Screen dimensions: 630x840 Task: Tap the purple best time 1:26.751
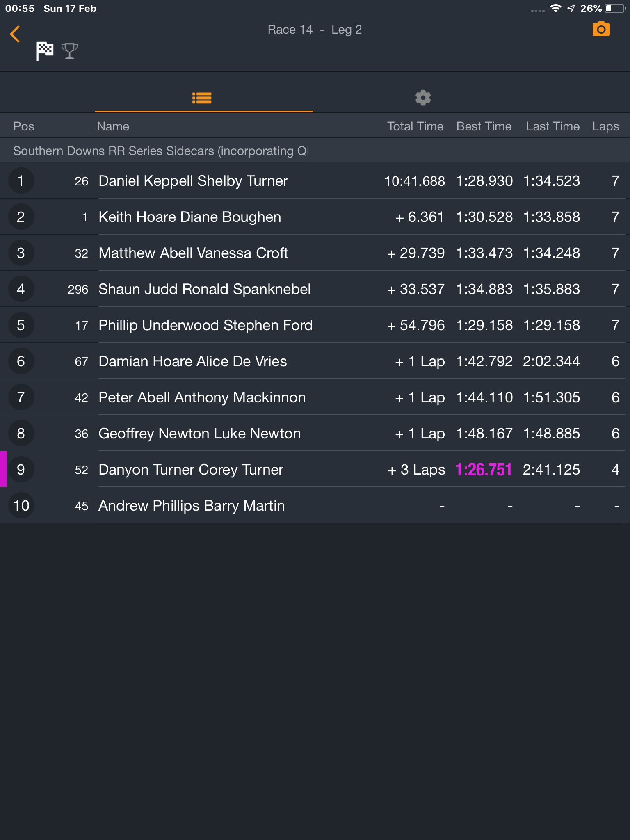484,470
